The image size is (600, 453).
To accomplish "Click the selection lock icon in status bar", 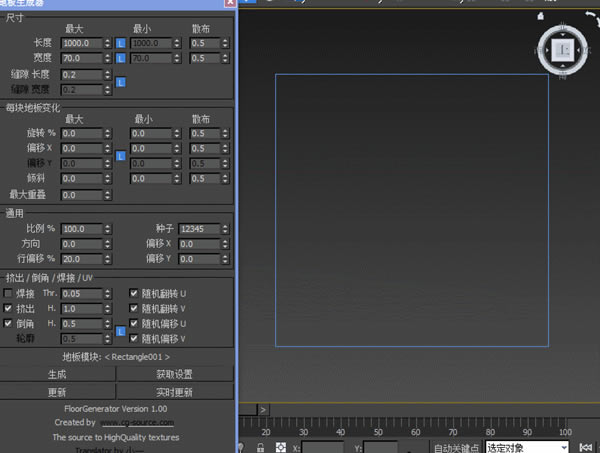I will [261, 447].
